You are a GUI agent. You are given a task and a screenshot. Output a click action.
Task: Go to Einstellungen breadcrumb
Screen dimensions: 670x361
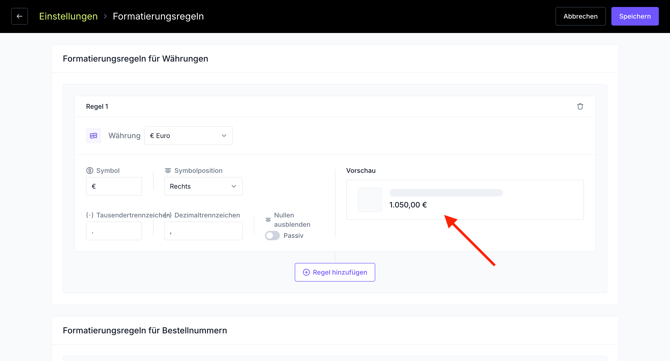click(x=68, y=16)
